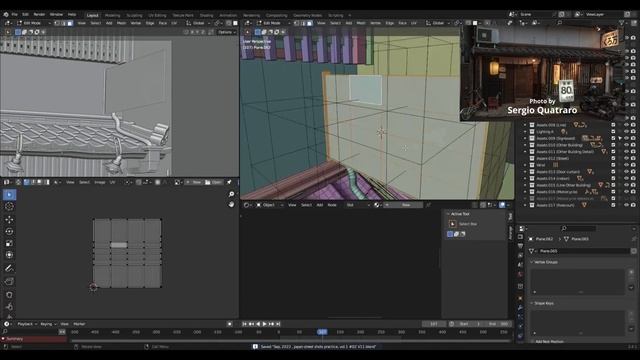Click the Select Box icon in Active Tool panel
The height and width of the screenshot is (360, 640).
[x=452, y=224]
